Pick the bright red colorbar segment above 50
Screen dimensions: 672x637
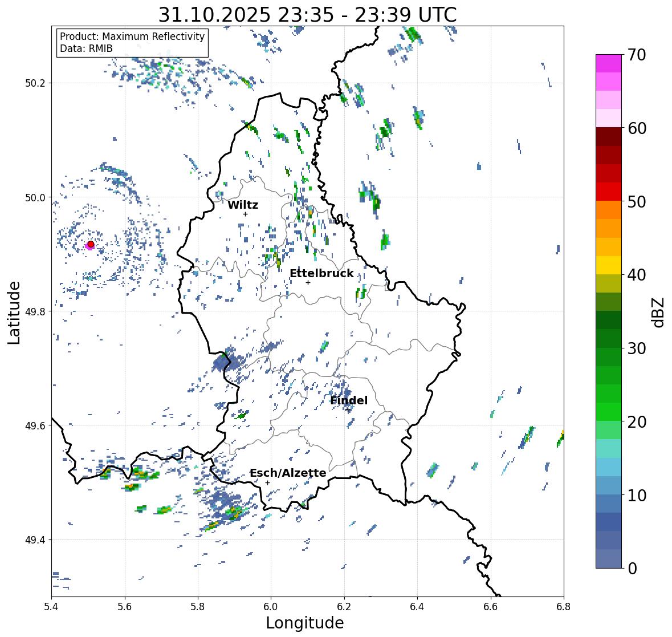tap(609, 192)
